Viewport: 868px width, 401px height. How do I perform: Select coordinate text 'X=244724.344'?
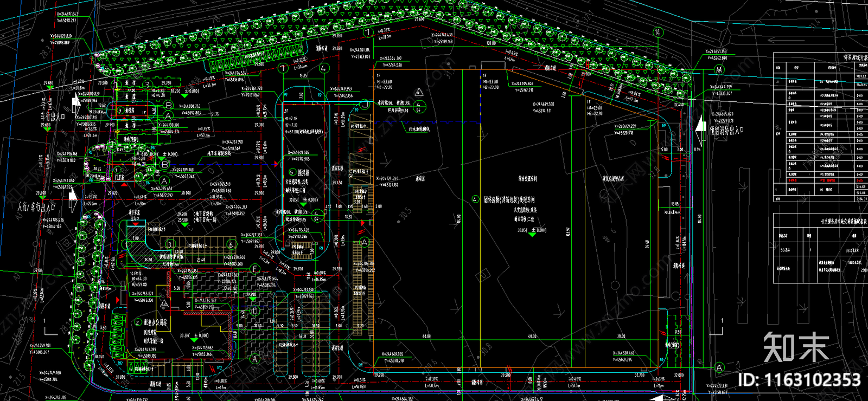(x=387, y=178)
